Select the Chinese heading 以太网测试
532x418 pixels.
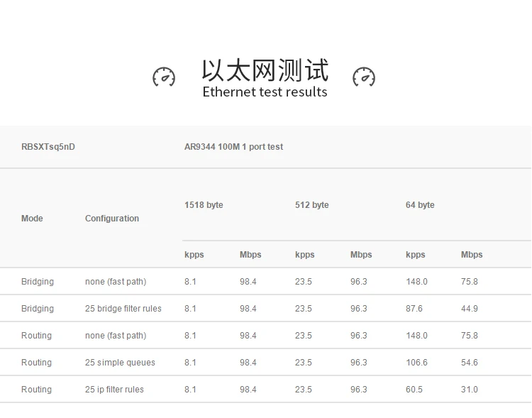click(265, 70)
